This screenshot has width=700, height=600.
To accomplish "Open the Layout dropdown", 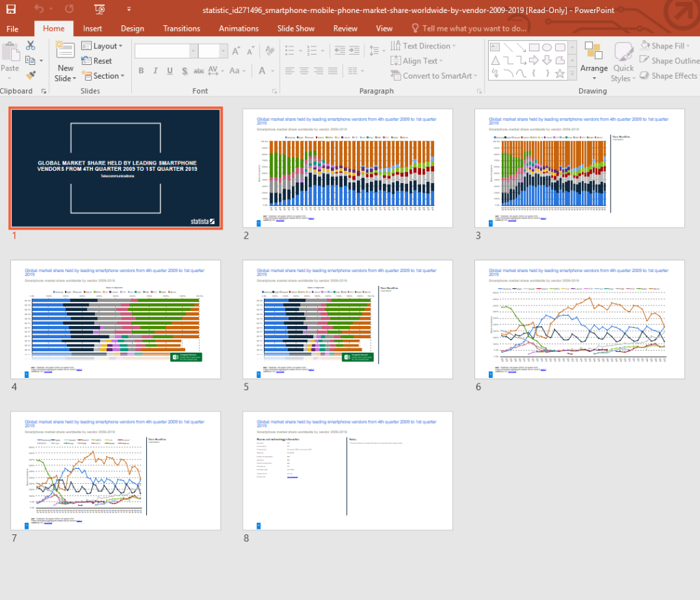I will [x=102, y=46].
